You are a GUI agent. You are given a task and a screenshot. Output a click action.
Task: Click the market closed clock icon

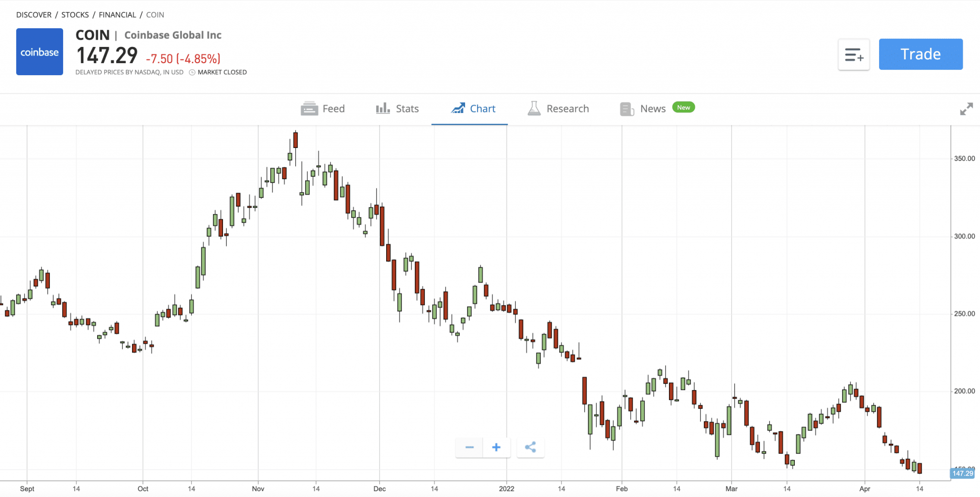pos(192,72)
